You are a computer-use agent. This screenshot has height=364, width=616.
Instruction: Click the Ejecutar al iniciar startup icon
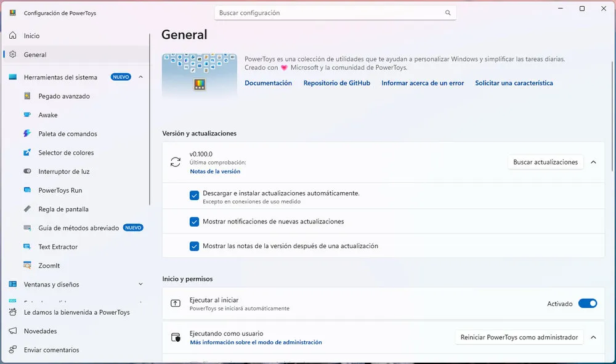pyautogui.click(x=176, y=304)
